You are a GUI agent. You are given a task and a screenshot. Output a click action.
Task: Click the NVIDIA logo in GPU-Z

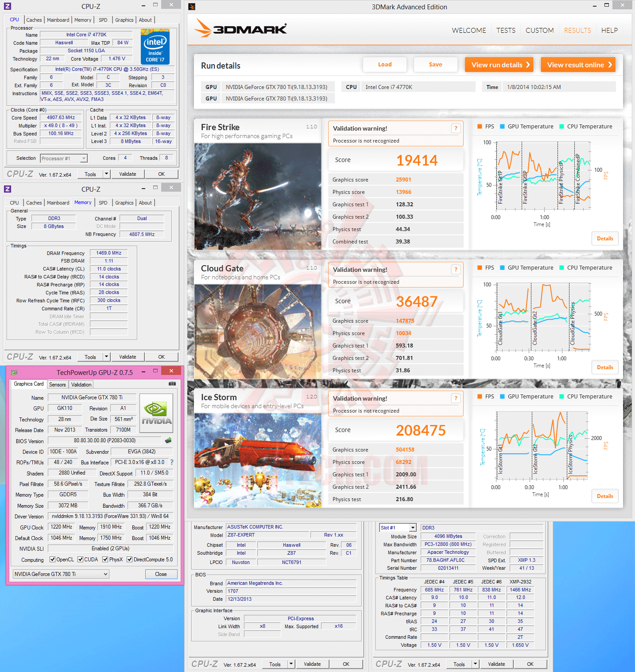pyautogui.click(x=156, y=413)
